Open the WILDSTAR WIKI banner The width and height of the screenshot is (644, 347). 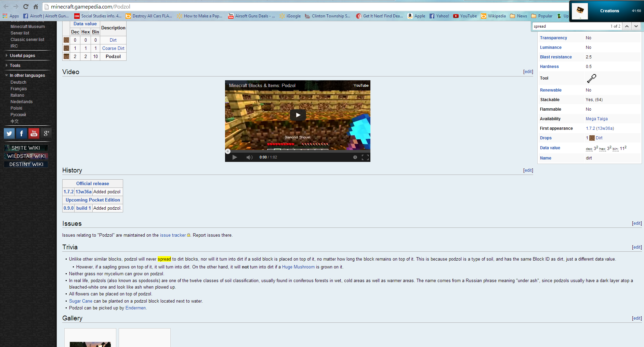point(26,156)
